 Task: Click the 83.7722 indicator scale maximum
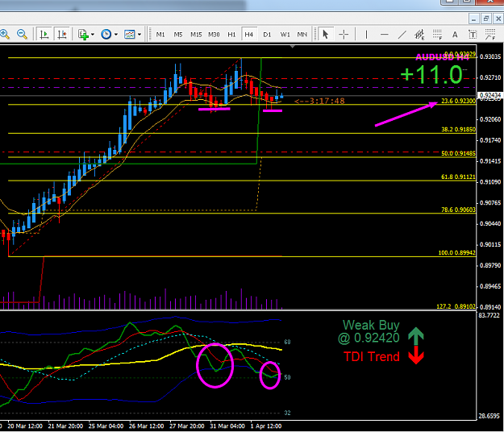point(489,315)
